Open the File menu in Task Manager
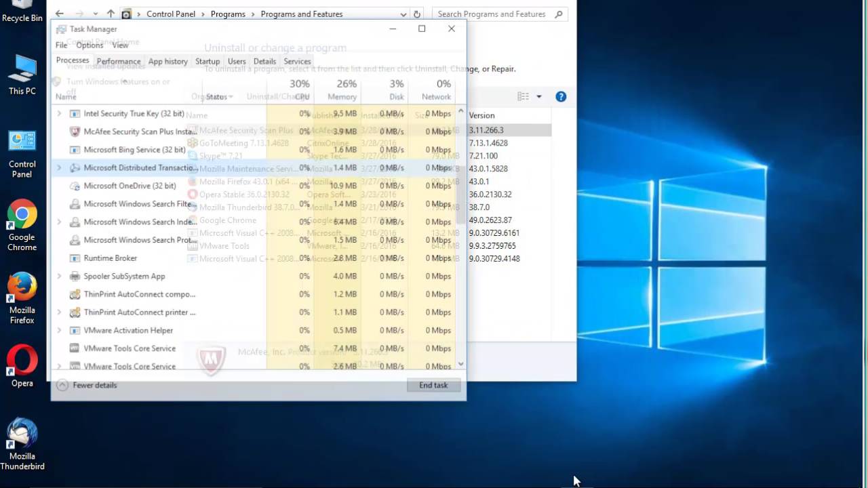The width and height of the screenshot is (868, 488). [x=61, y=45]
